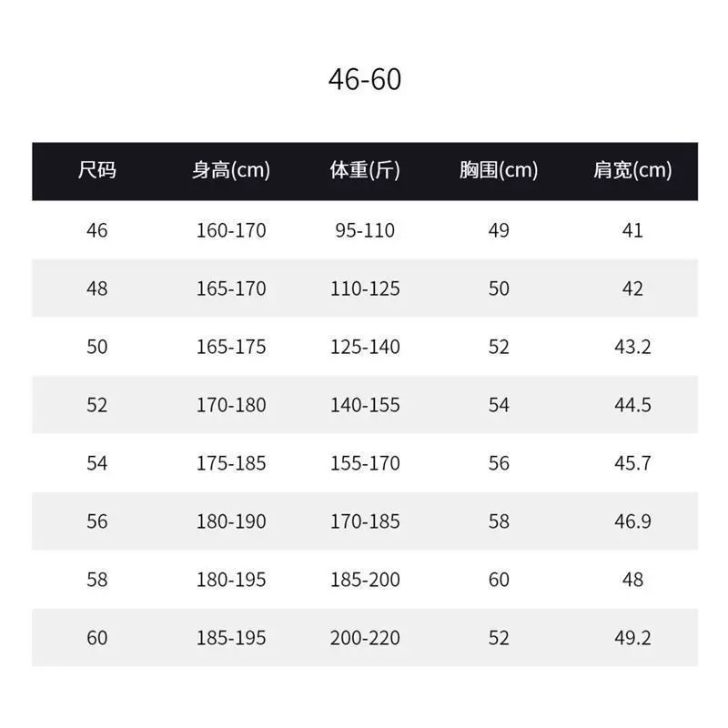Click the 46-60 title text
Image resolution: width=728 pixels, height=728 pixels.
(x=365, y=79)
